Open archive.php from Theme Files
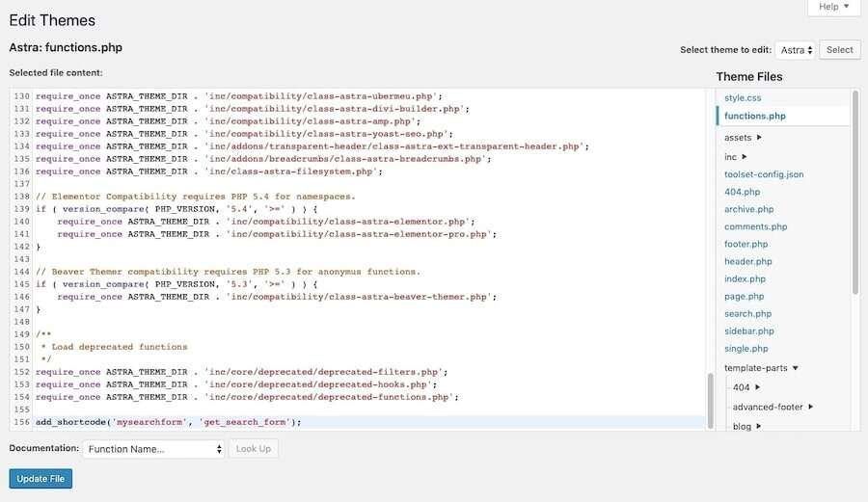868x502 pixels. pyautogui.click(x=748, y=209)
